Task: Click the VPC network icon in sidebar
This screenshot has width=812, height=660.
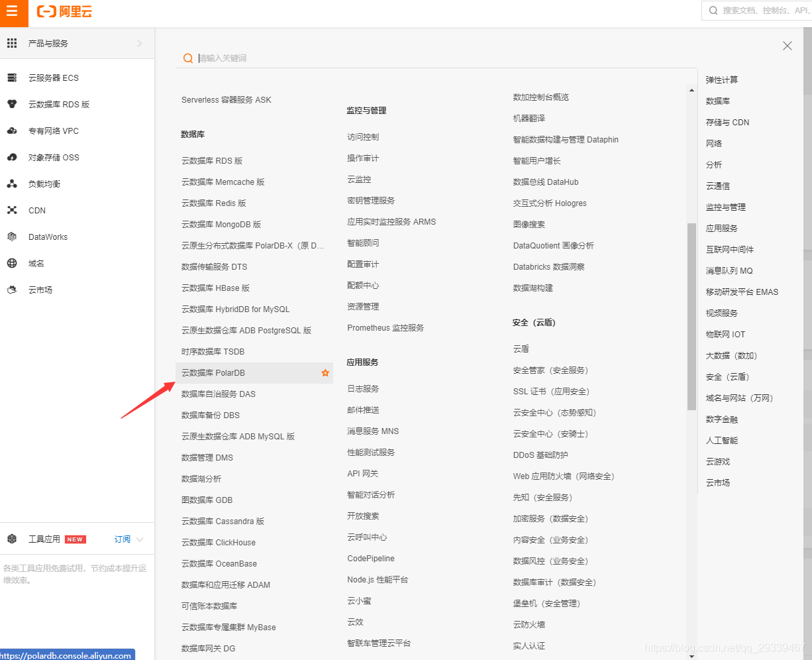Action: [12, 131]
